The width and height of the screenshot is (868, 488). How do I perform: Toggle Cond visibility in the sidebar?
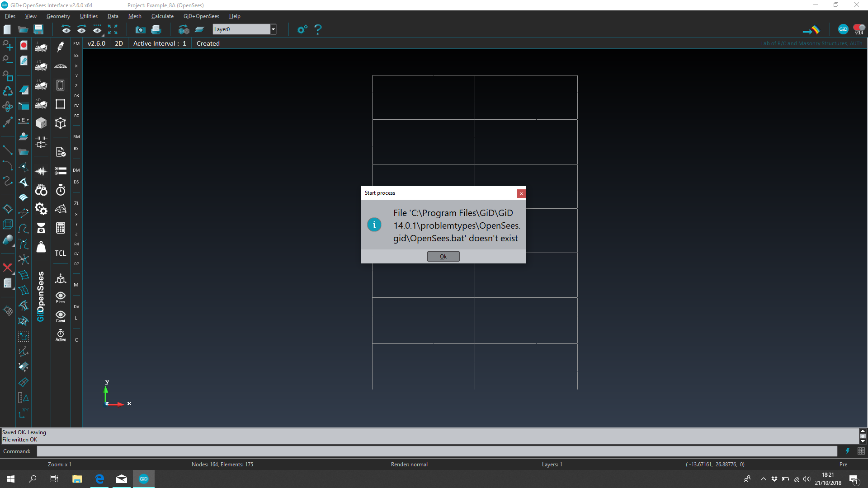coord(60,316)
